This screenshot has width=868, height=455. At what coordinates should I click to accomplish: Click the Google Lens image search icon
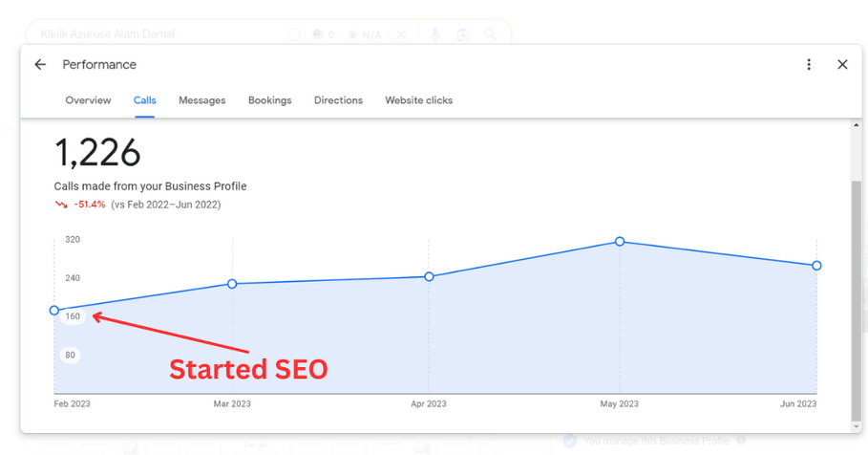462,34
